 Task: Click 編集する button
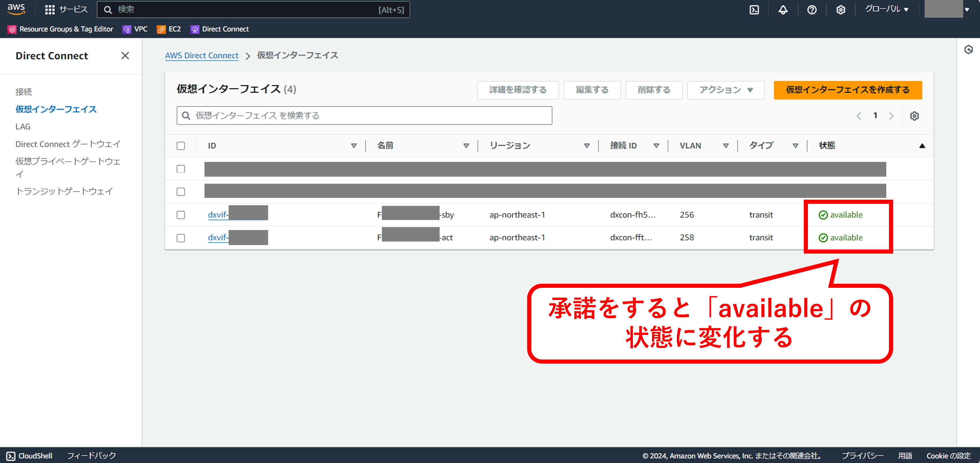(592, 90)
